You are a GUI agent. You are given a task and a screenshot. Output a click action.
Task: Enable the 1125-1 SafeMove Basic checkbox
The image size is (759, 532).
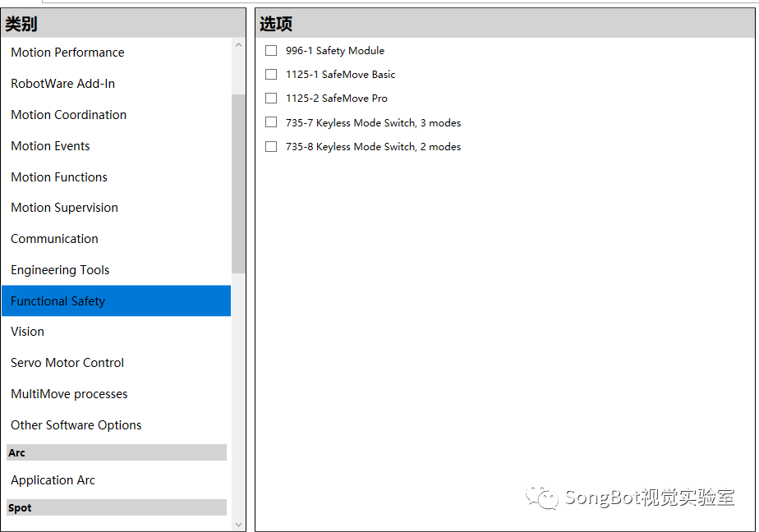pyautogui.click(x=271, y=74)
